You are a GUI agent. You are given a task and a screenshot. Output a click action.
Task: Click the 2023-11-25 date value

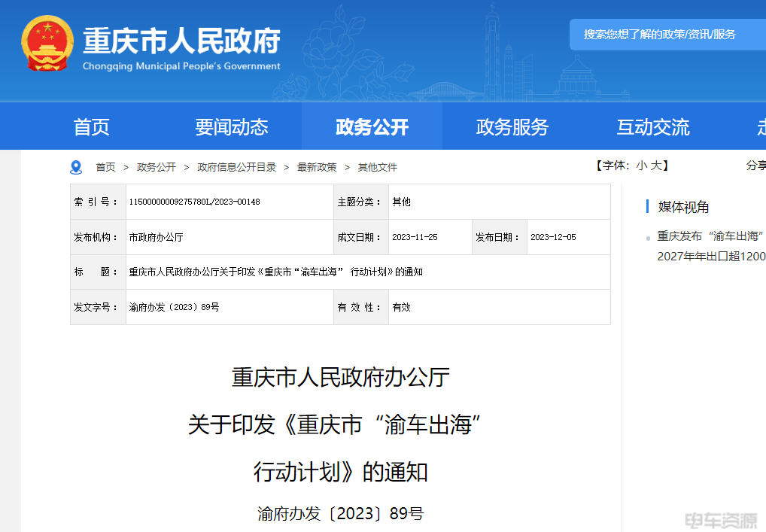pyautogui.click(x=415, y=238)
